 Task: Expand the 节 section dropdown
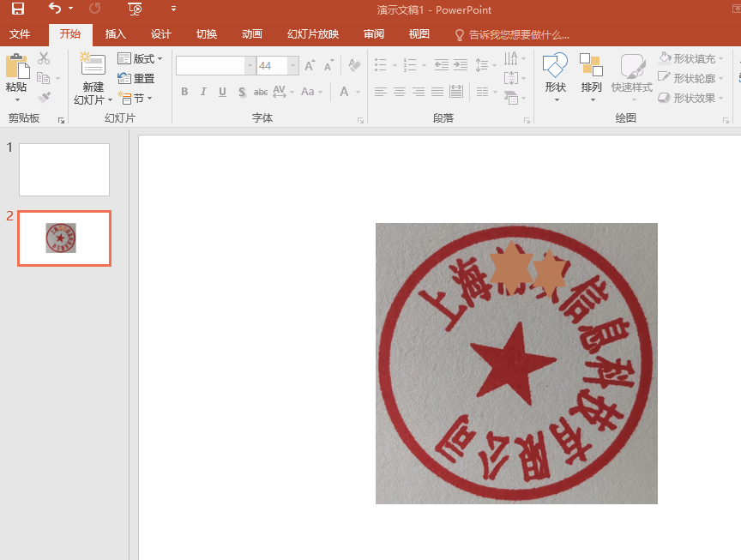point(136,98)
